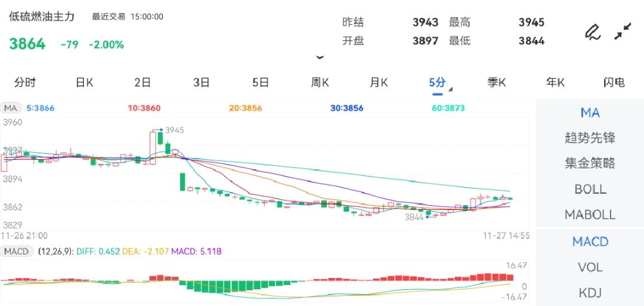Click the 最高 value 3945 in header
The width and height of the screenshot is (644, 306).
[531, 22]
